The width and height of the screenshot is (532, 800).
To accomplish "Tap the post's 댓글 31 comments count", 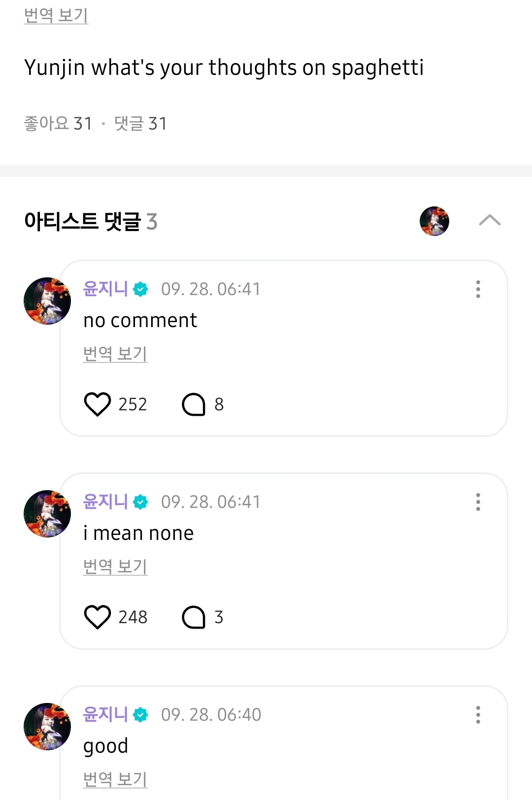I will 140,123.
